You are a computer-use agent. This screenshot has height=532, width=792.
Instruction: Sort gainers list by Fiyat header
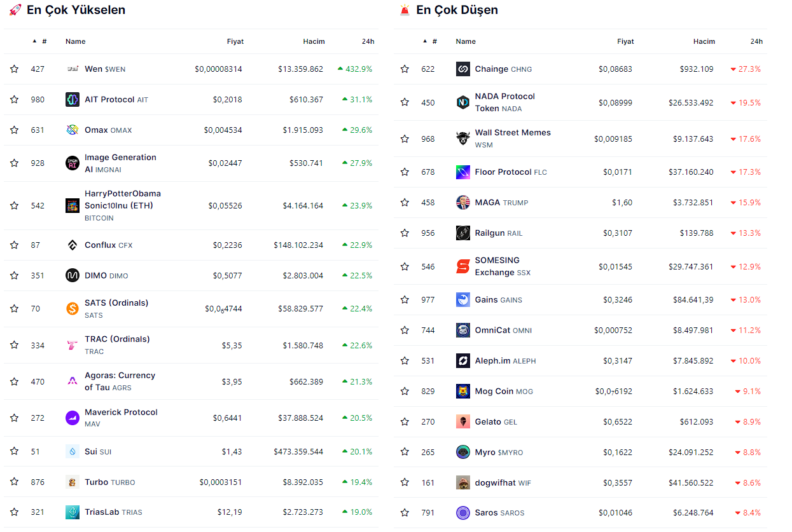(235, 41)
